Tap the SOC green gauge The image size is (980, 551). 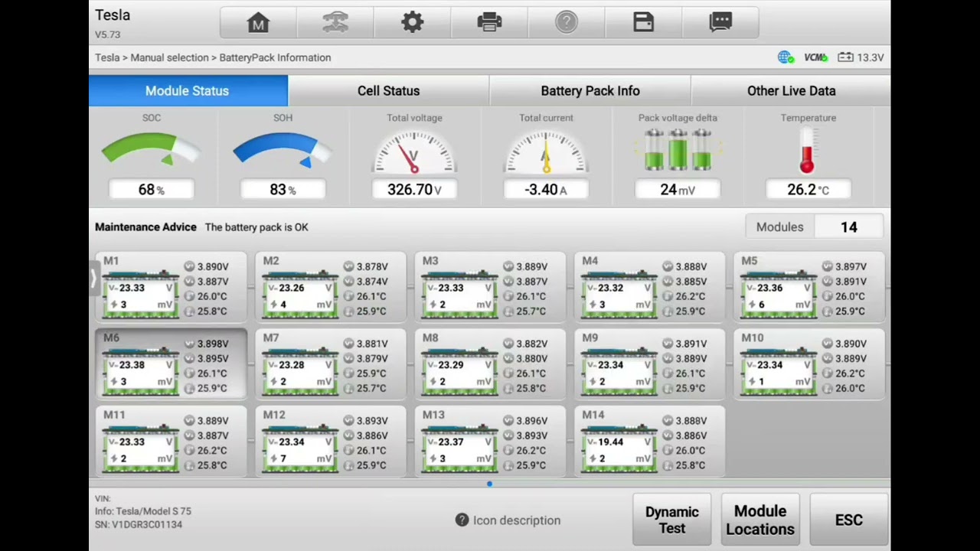[150, 148]
